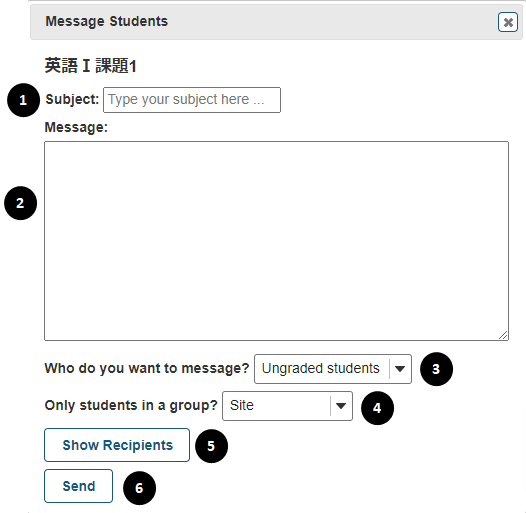This screenshot has height=513, width=526.
Task: Focus the Message text area
Action: [x=276, y=241]
